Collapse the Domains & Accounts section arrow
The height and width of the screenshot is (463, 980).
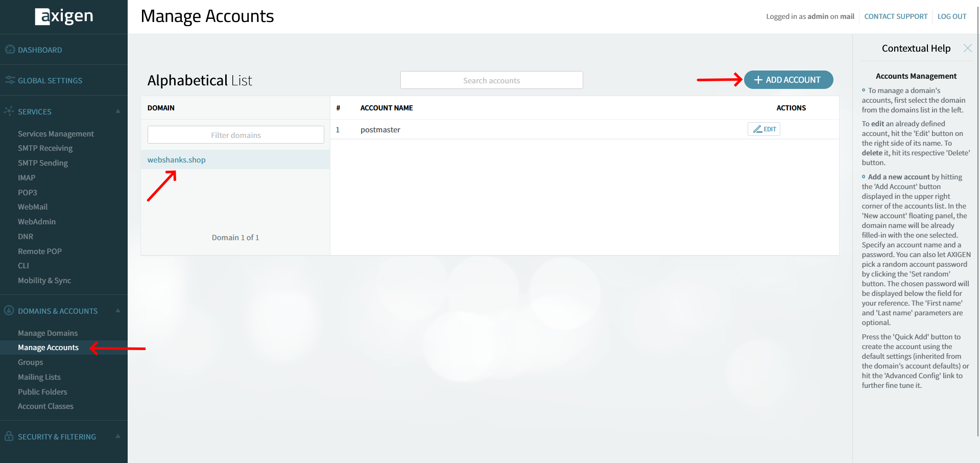point(118,311)
